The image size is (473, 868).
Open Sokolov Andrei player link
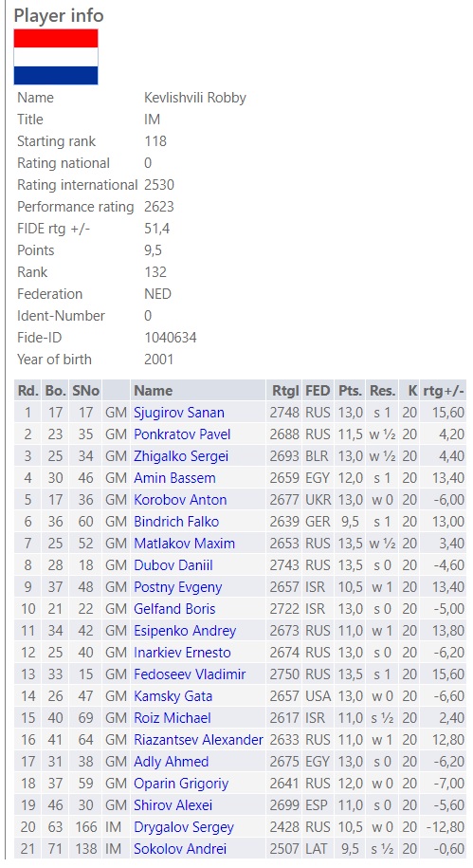coord(180,849)
